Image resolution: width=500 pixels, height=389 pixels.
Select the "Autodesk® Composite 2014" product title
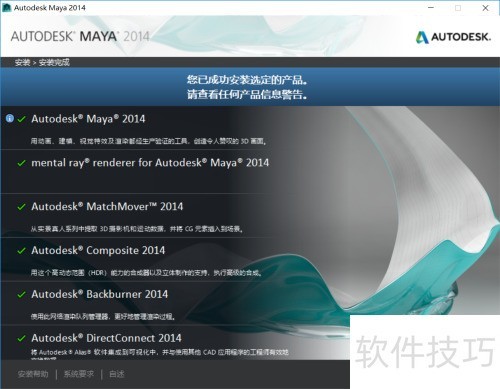98,251
